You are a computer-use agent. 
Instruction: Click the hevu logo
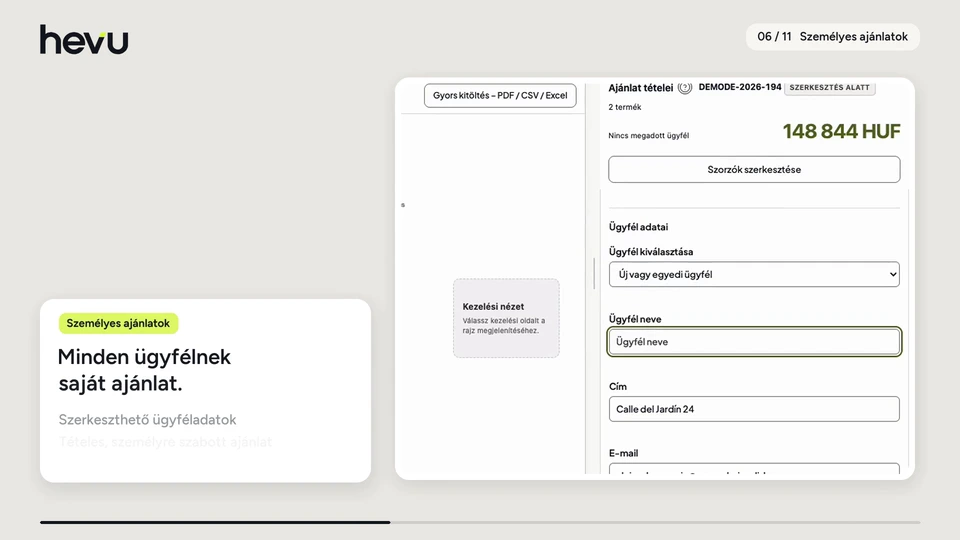pos(84,40)
